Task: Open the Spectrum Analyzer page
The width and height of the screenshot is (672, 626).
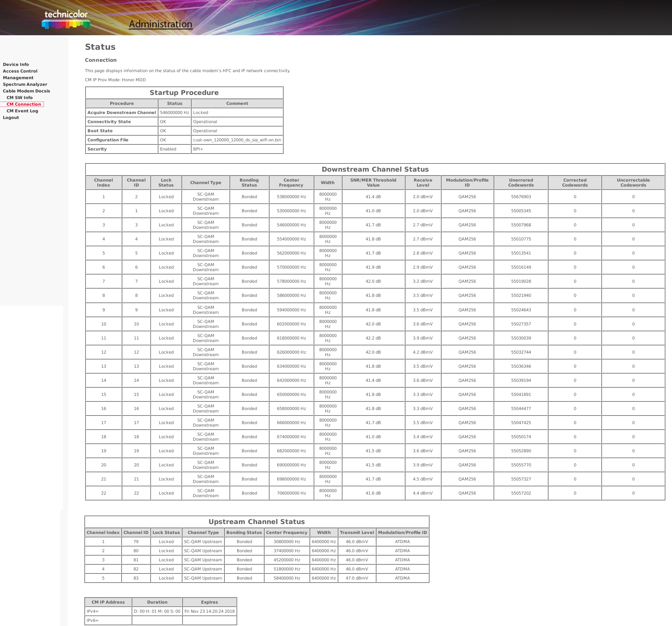Action: point(25,85)
